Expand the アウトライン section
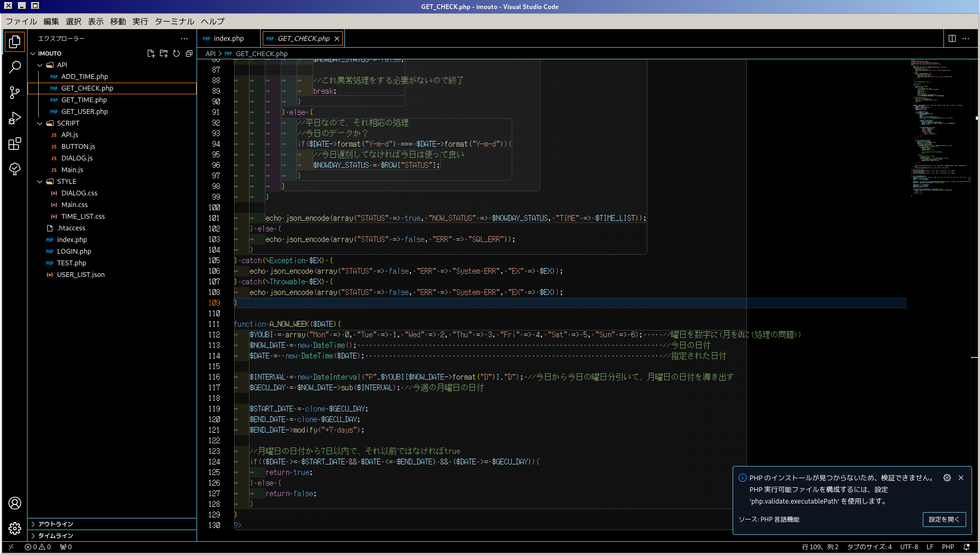The width and height of the screenshot is (980, 555). (112, 524)
